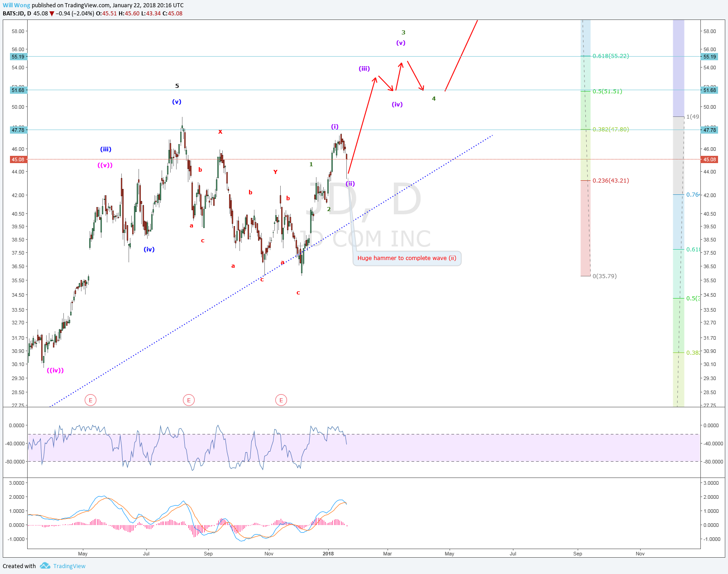
Task: Click the magenta ((iv)) wave label
Action: tap(55, 371)
